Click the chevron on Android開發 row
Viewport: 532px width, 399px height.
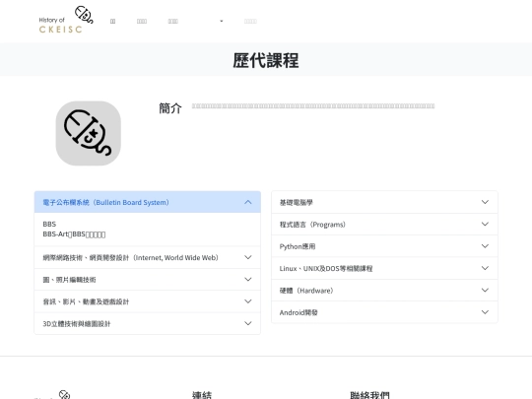point(485,312)
